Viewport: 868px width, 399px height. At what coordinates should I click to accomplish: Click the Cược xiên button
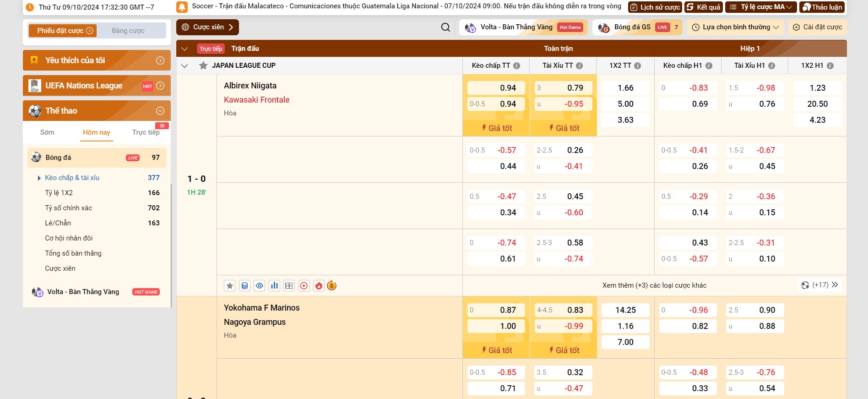tap(207, 27)
